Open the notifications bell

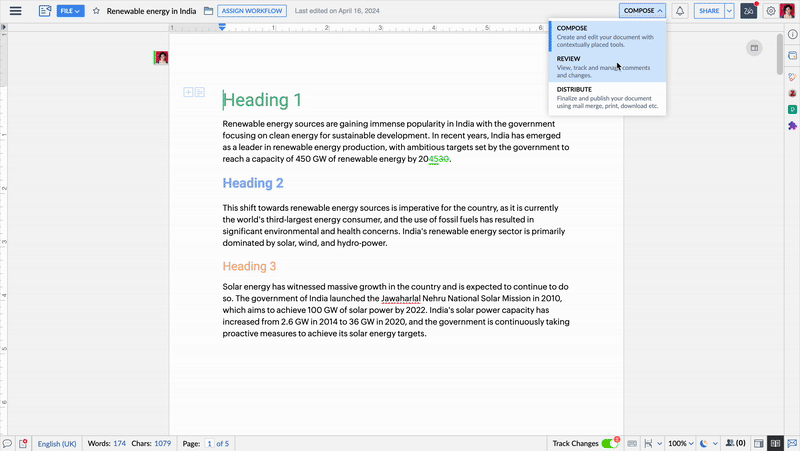(x=680, y=11)
